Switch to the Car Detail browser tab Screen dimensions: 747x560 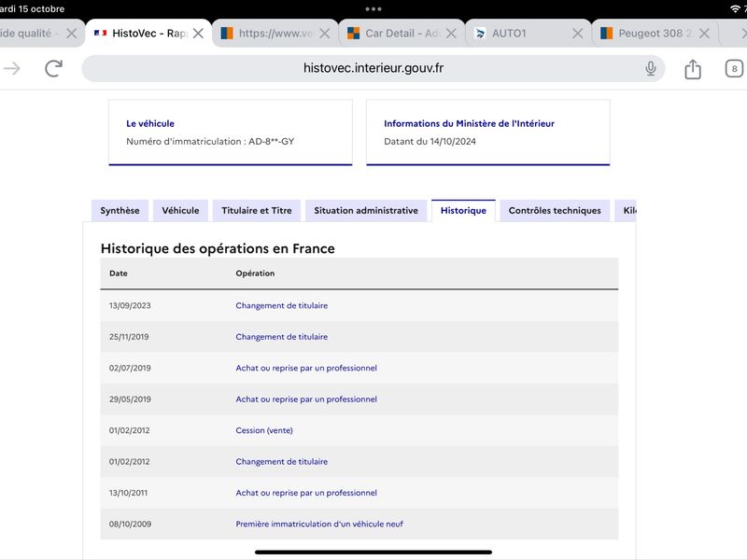pyautogui.click(x=402, y=34)
